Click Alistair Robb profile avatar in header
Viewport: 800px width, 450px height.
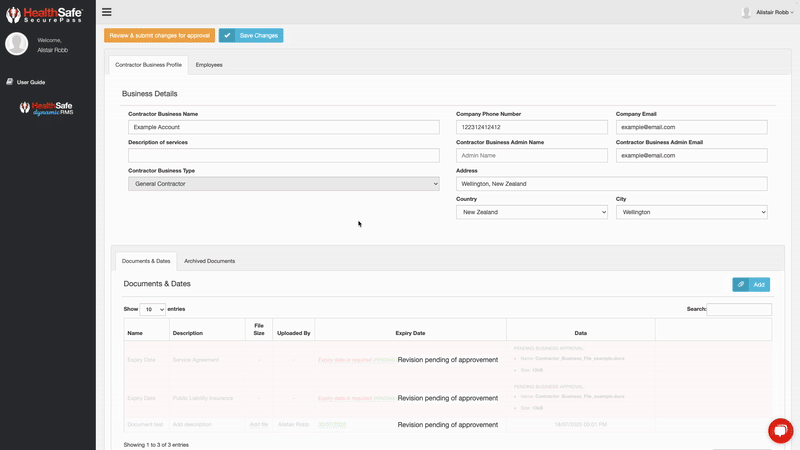tap(746, 12)
